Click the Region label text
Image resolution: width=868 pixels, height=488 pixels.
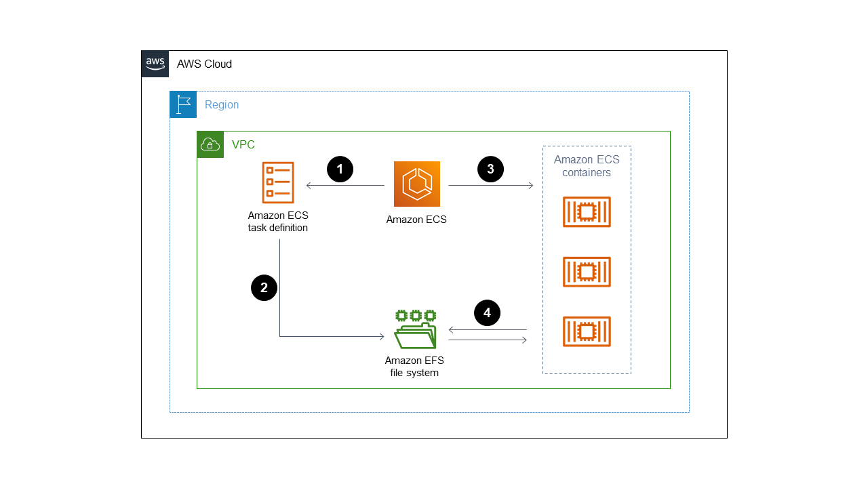tap(222, 104)
